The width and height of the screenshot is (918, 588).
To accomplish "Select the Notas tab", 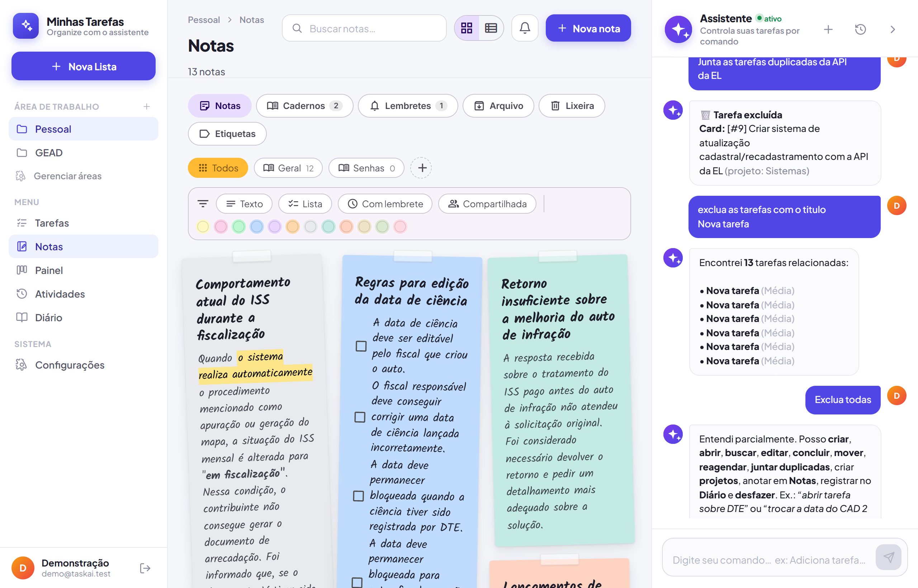I will 220,106.
